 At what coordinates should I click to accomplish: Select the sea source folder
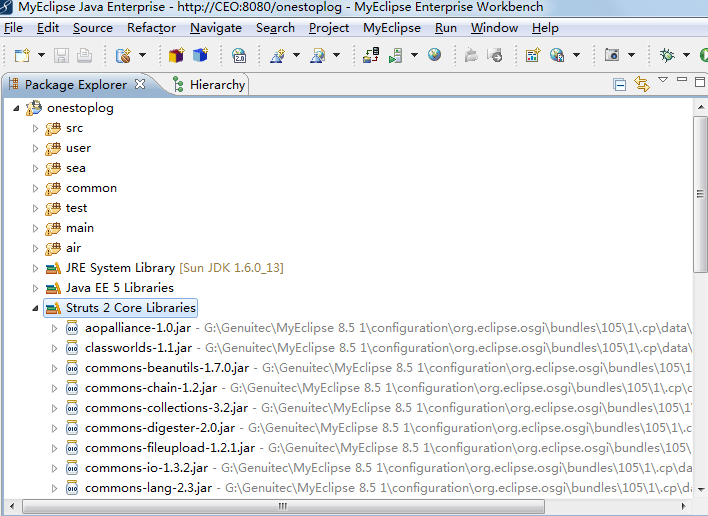click(75, 168)
